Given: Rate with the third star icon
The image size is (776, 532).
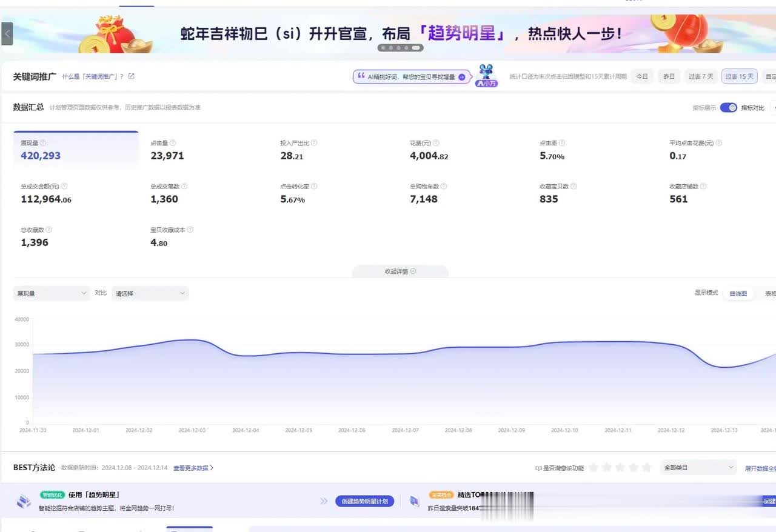Looking at the screenshot, I should tap(620, 468).
